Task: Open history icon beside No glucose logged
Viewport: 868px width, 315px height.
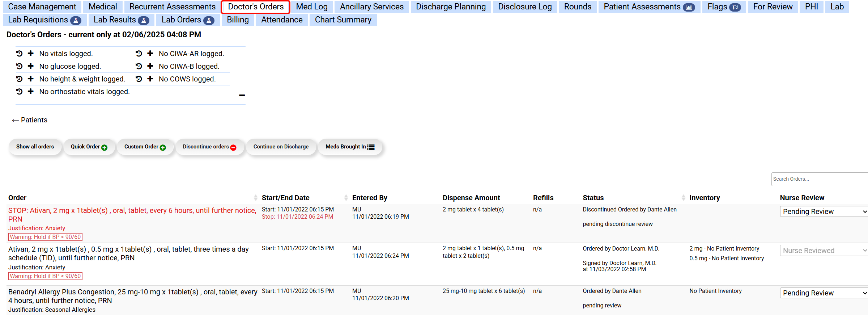Action: (x=20, y=66)
